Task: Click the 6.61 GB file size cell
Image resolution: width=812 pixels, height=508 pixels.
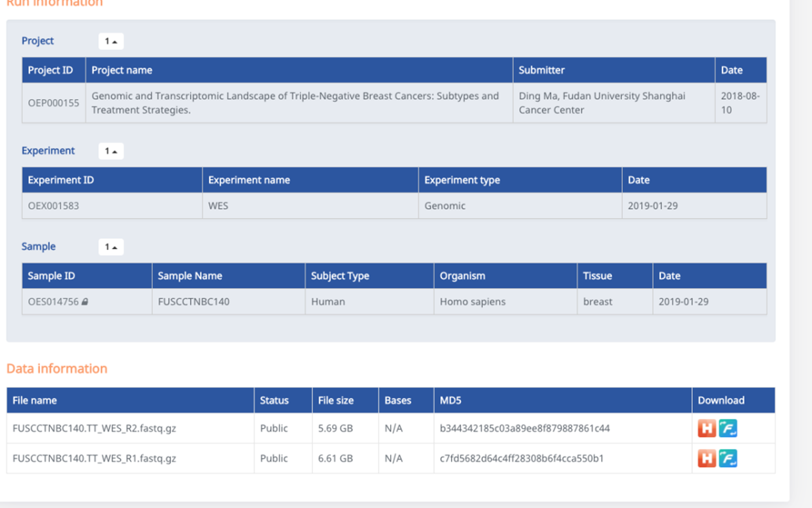Action: (345, 458)
